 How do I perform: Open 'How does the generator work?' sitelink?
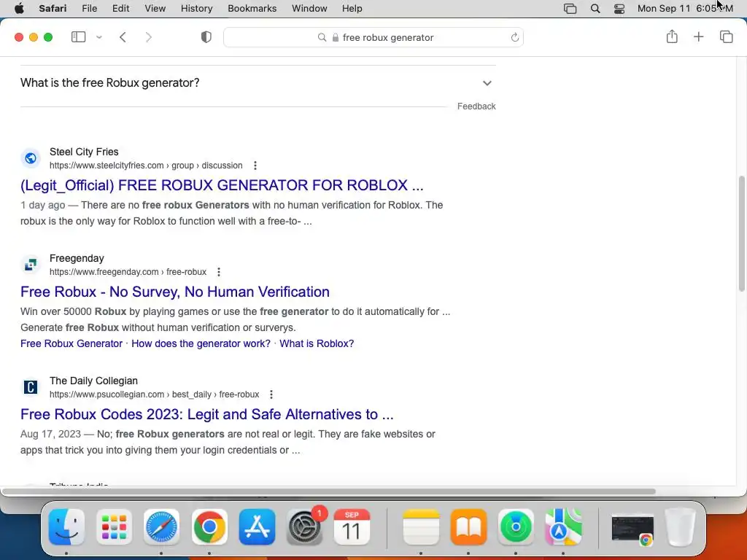(x=201, y=343)
